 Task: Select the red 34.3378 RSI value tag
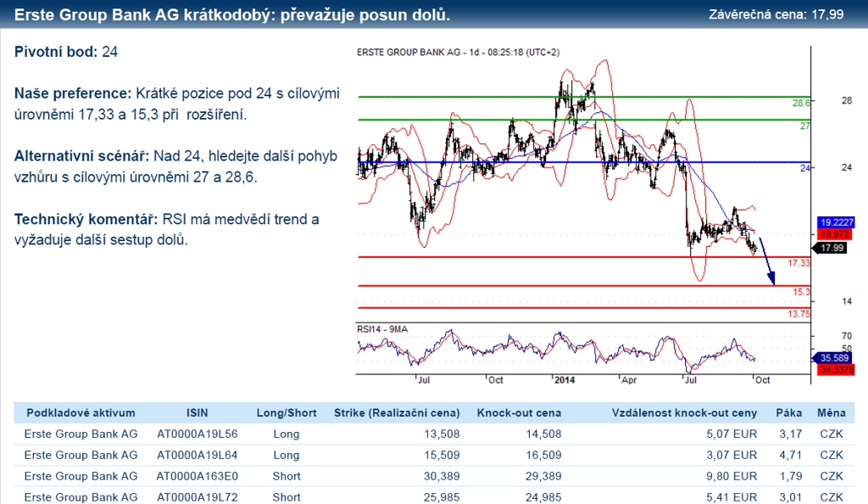click(x=837, y=369)
